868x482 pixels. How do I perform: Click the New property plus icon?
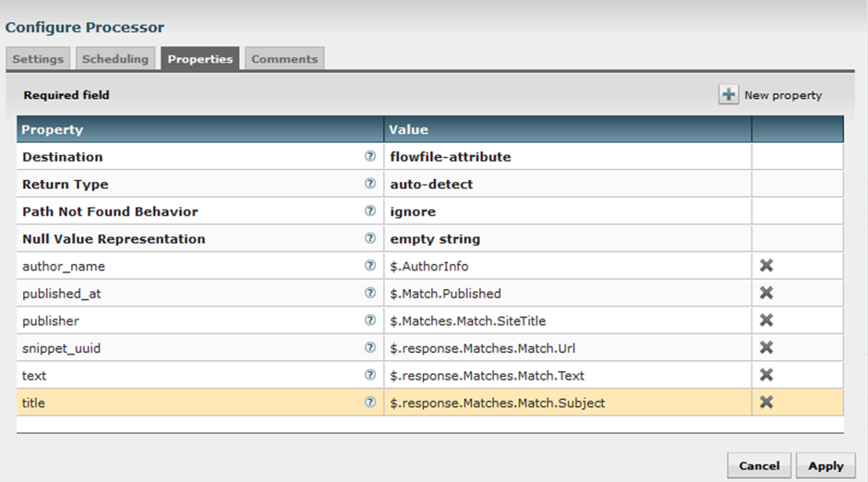click(729, 94)
